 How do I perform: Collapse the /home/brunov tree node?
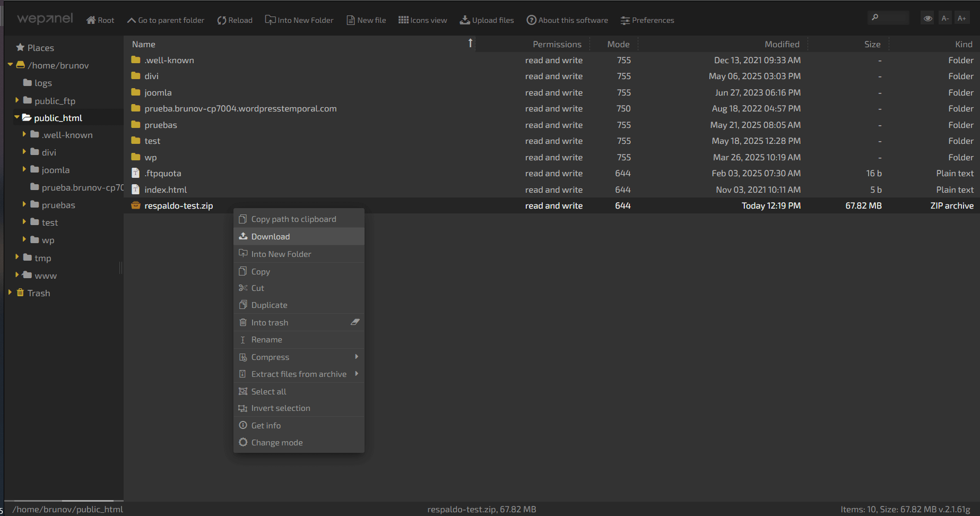[x=10, y=65]
